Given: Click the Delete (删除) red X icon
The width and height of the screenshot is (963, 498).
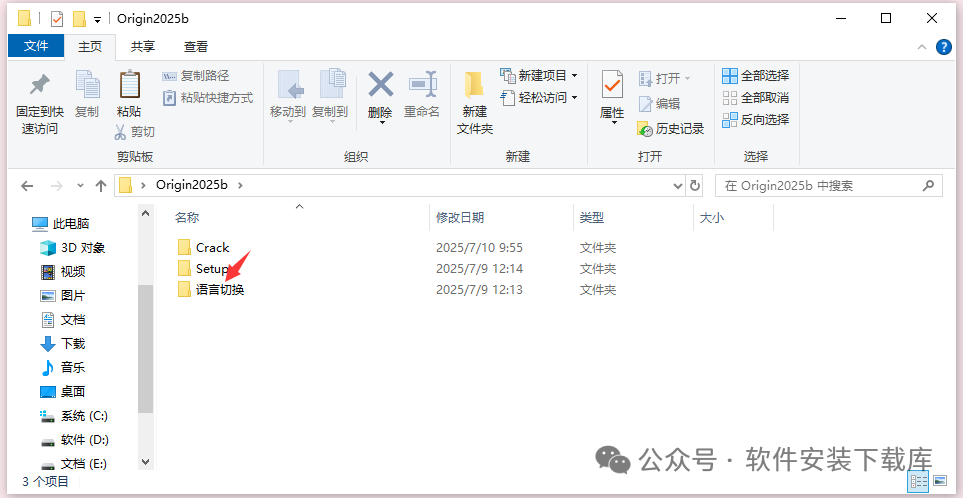Looking at the screenshot, I should pos(380,84).
